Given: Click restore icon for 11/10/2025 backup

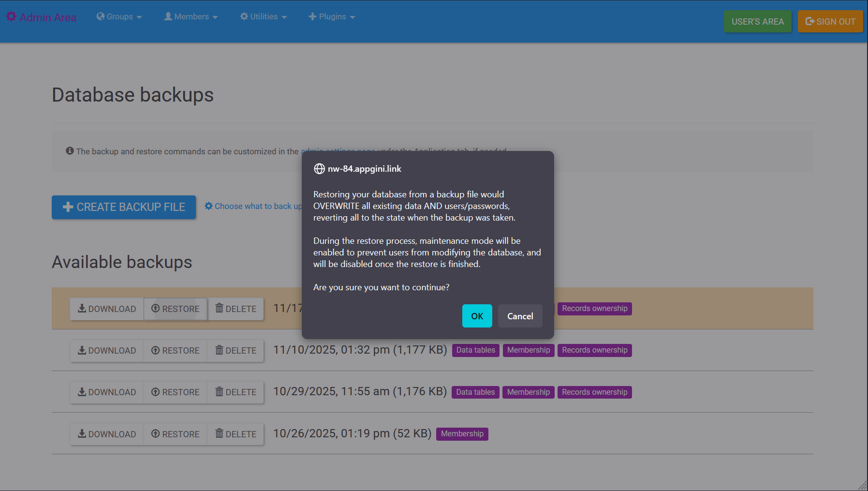Looking at the screenshot, I should (156, 350).
